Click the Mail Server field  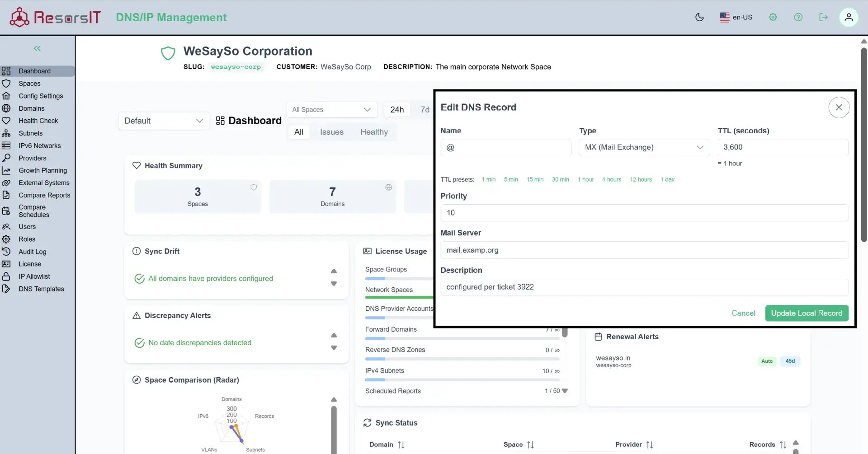[644, 250]
